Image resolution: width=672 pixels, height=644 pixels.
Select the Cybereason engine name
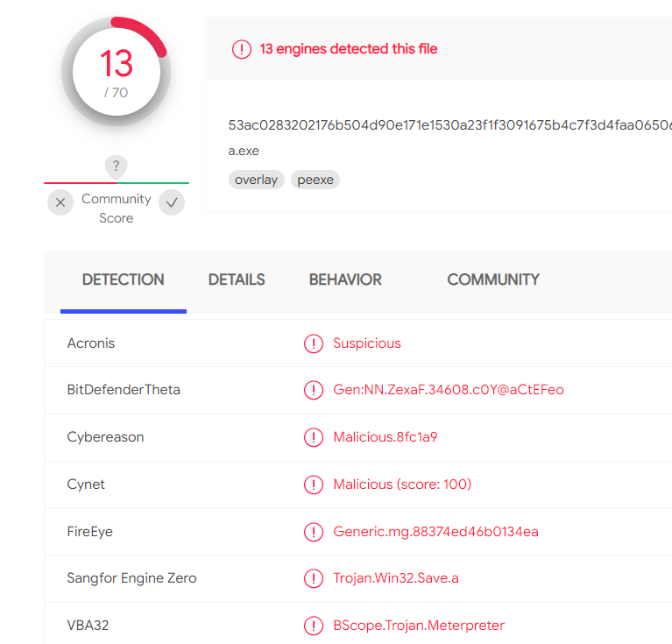click(105, 437)
